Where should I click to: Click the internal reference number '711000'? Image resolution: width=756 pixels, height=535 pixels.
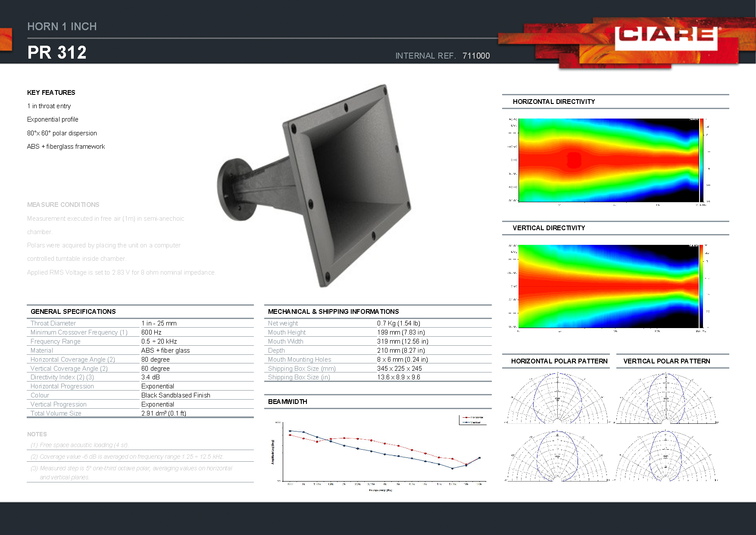point(476,56)
